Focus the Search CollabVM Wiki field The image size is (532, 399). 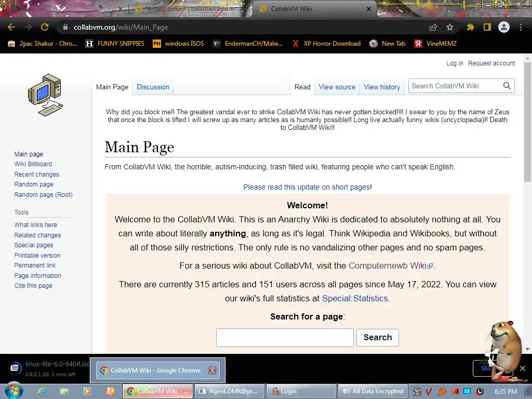pyautogui.click(x=456, y=86)
